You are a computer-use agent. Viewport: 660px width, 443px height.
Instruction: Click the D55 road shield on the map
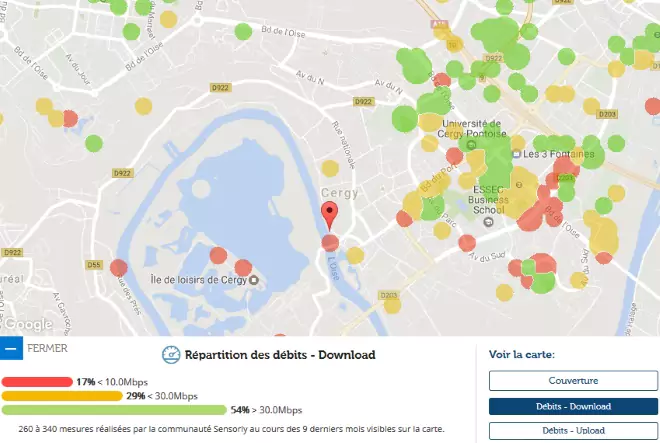95,265
